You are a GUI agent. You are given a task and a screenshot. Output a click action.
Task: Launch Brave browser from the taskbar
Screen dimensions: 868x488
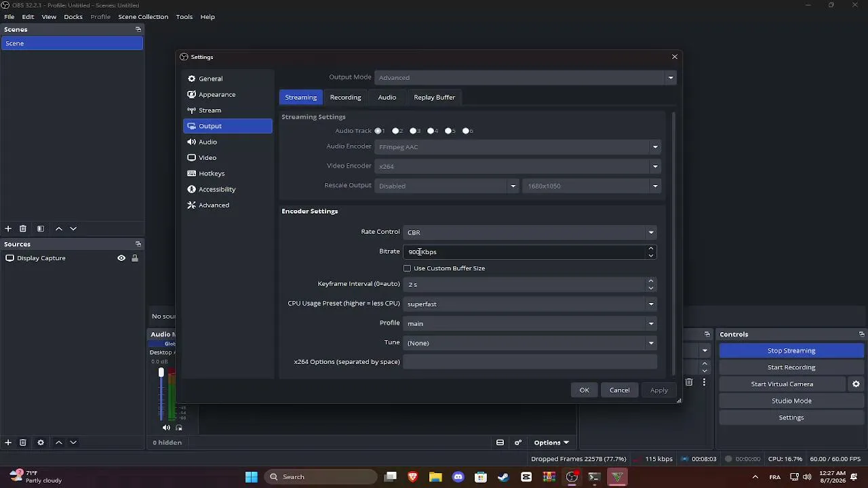[x=412, y=477]
